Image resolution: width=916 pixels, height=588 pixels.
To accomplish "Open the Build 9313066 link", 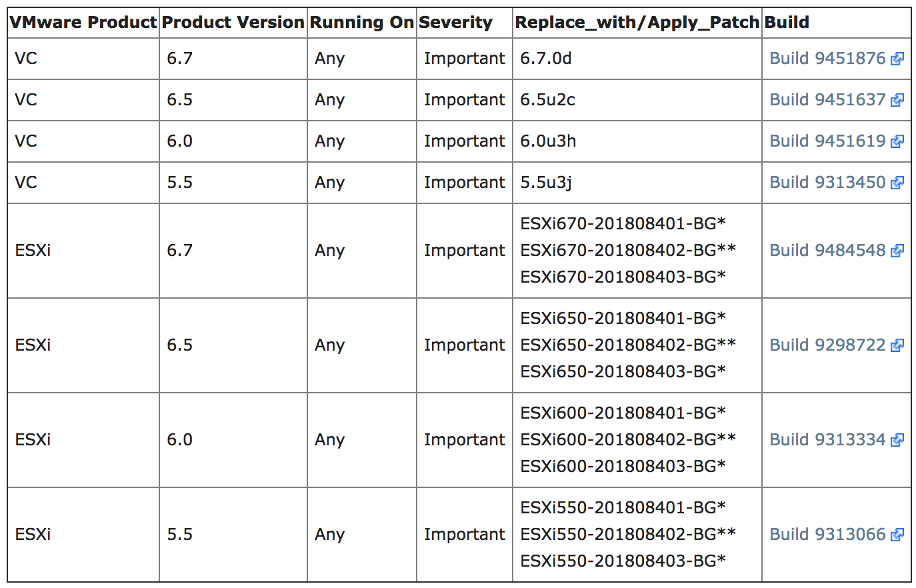I will tap(828, 535).
